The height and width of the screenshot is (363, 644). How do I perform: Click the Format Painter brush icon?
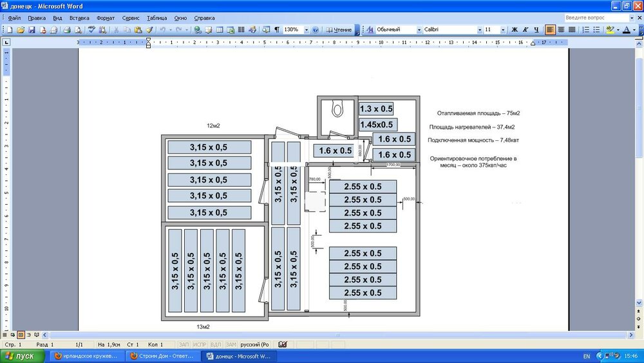(x=149, y=30)
